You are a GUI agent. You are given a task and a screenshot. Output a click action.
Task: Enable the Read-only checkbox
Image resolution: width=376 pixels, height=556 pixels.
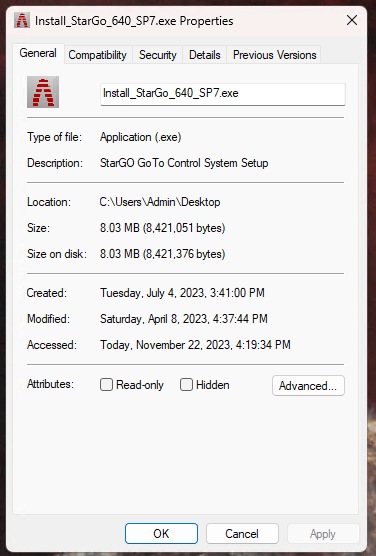106,385
